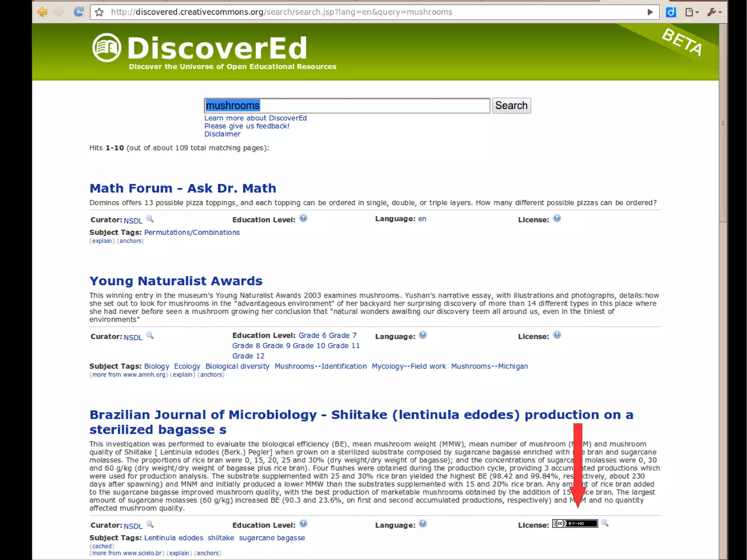Viewport: 747px width, 560px height.
Task: Click the CC BY-NC license badge
Action: [x=575, y=524]
